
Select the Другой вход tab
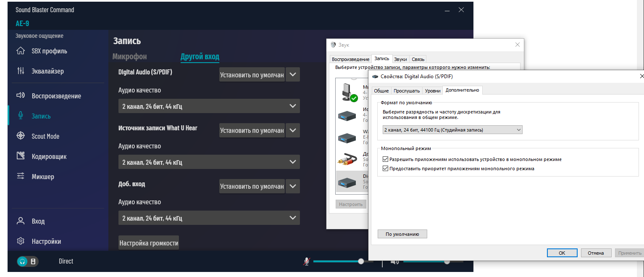click(x=200, y=56)
